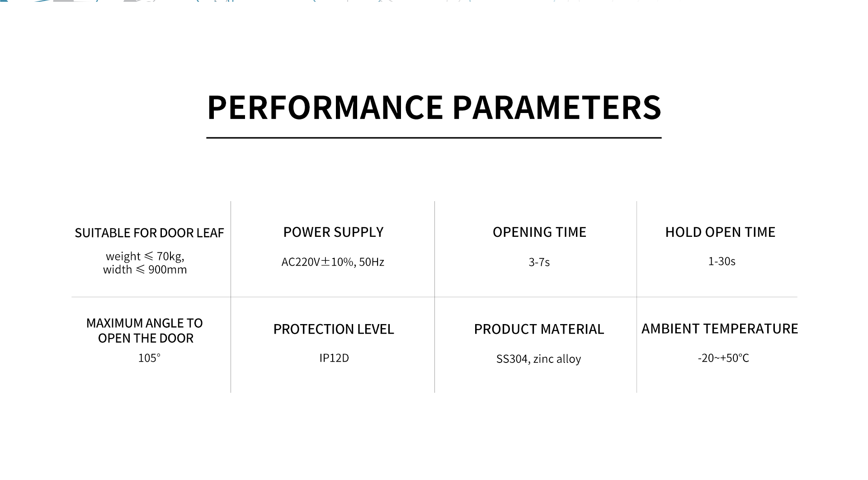Click the -20~+50°C temperature value
This screenshot has width=868, height=480.
click(723, 358)
